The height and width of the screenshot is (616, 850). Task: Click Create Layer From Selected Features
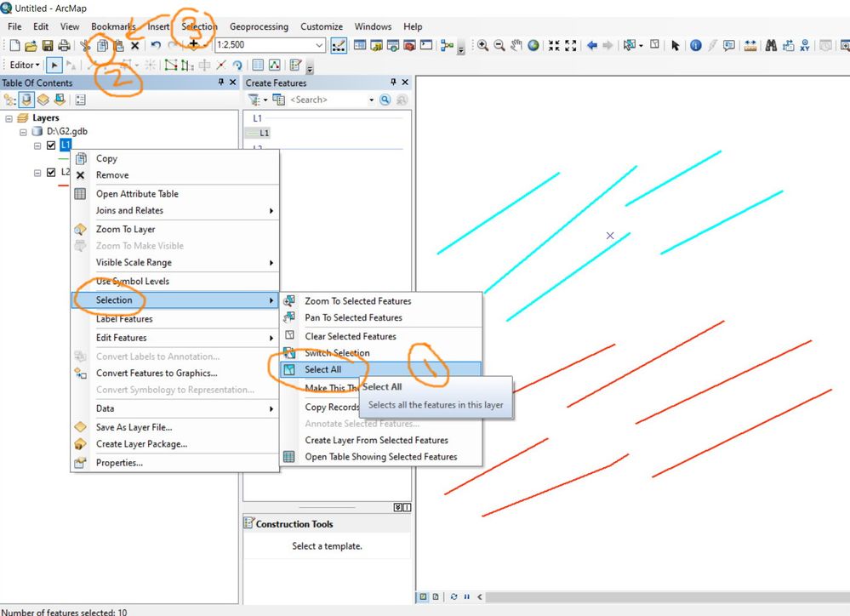380,440
